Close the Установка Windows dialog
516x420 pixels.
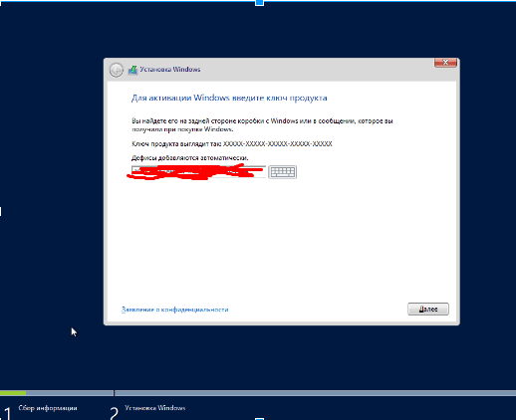pyautogui.click(x=445, y=62)
